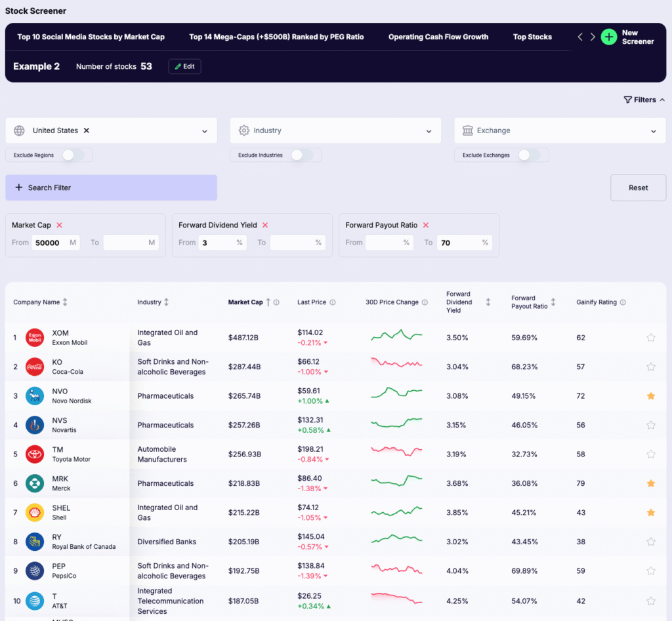
Task: Create a New Screener via the green plus icon
Action: click(x=609, y=37)
